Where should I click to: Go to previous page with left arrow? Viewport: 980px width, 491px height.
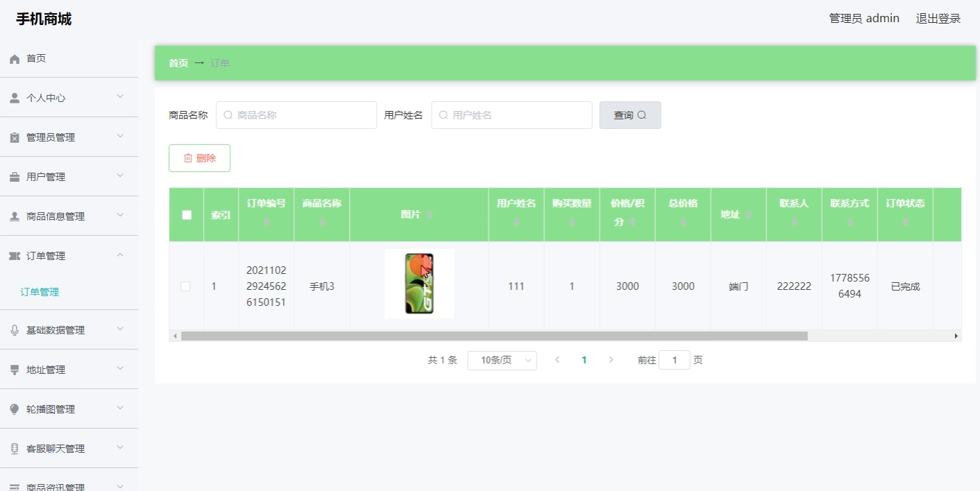[557, 360]
